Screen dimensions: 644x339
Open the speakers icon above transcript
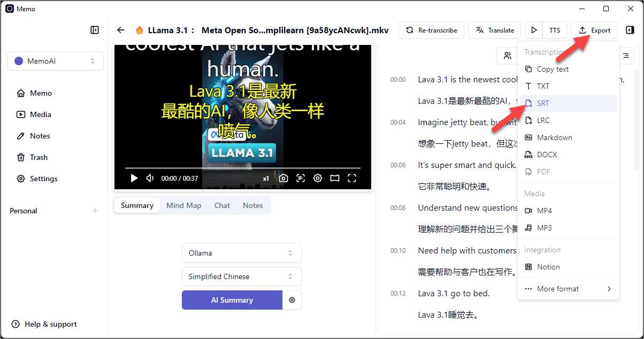click(507, 55)
